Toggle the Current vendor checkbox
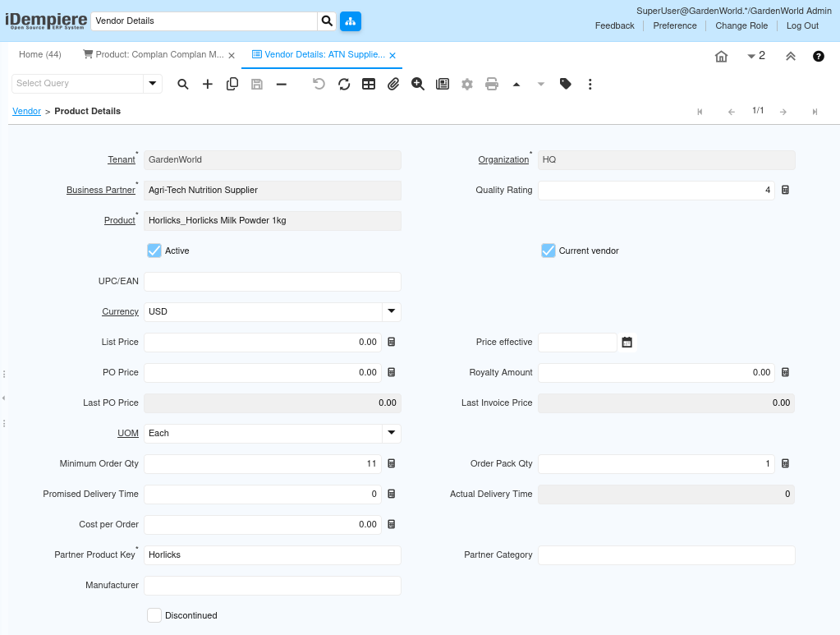This screenshot has width=840, height=635. [549, 251]
